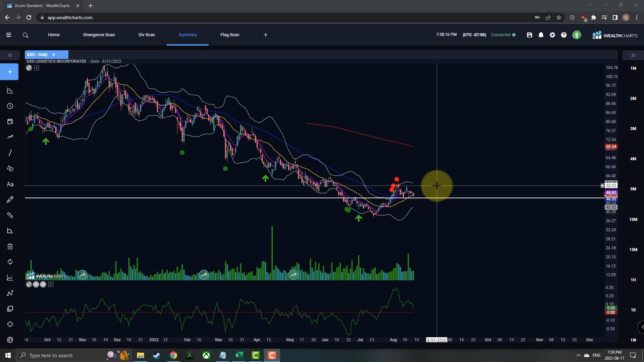644x362 pixels.
Task: Add indicator to the price pane
Action: click(37, 68)
